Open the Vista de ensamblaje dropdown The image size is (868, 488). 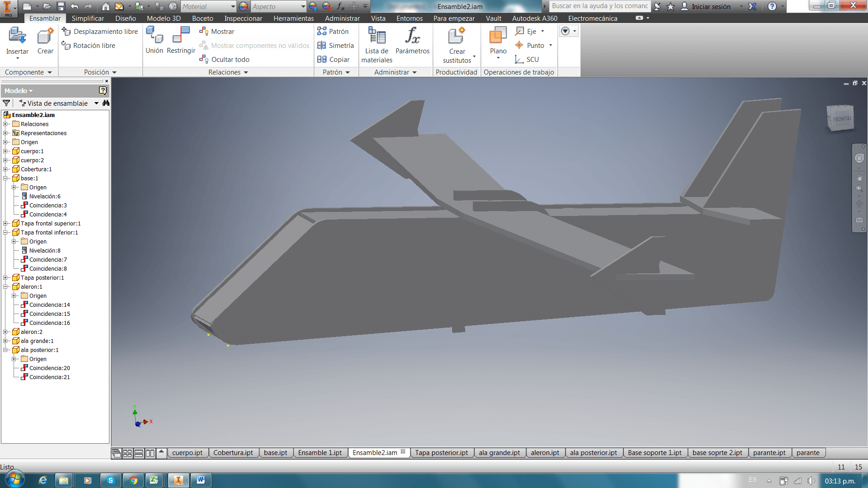pyautogui.click(x=96, y=103)
